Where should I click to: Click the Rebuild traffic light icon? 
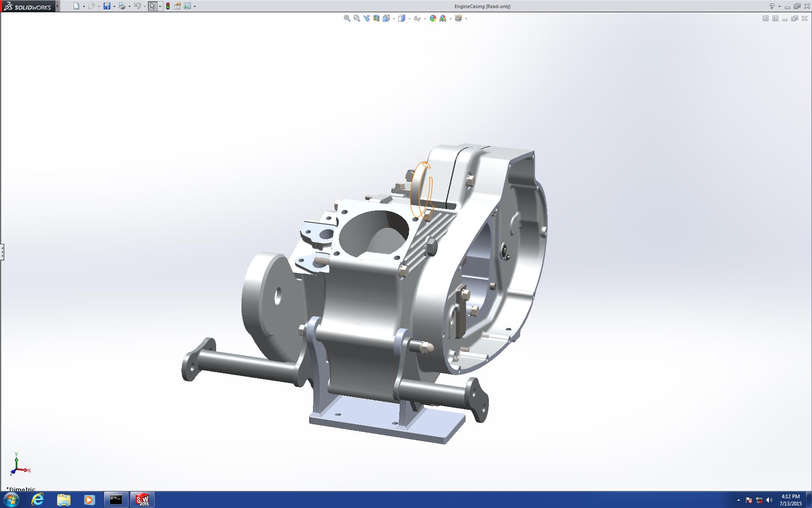pyautogui.click(x=168, y=6)
